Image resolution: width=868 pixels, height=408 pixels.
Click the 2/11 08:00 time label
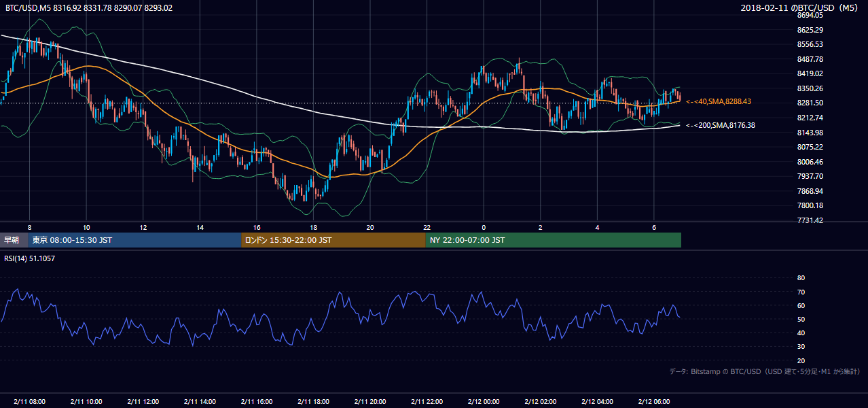pos(29,401)
